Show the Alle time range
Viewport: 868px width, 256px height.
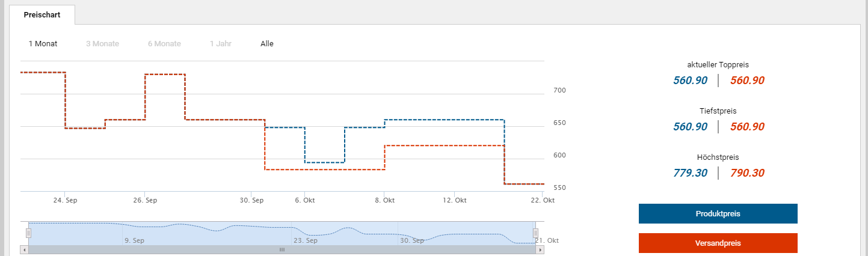[267, 44]
